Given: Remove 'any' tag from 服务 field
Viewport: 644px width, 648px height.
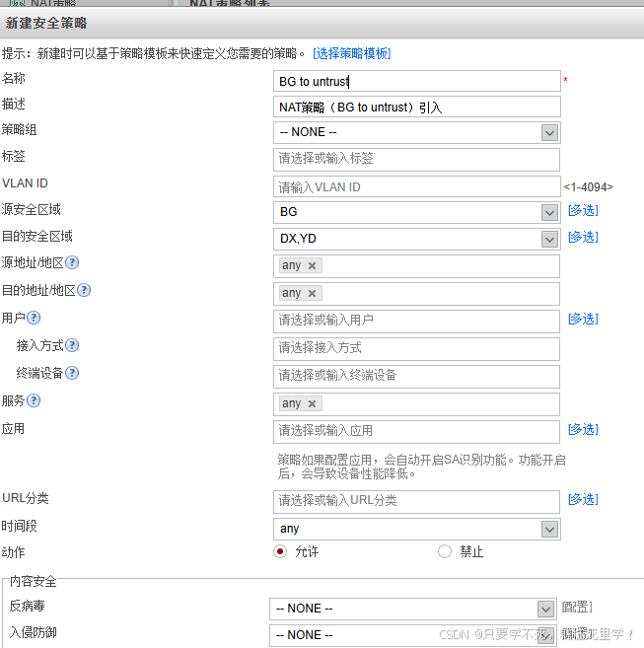Looking at the screenshot, I should 312,403.
